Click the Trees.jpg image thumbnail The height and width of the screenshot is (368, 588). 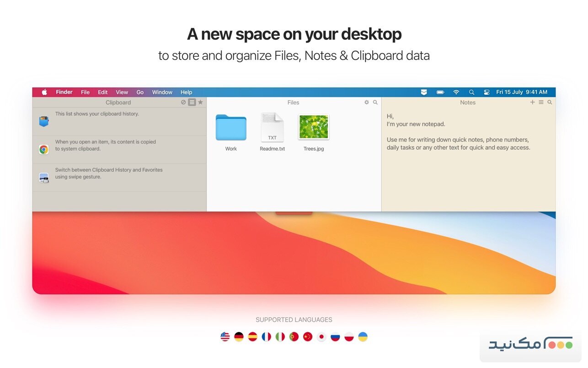(x=314, y=127)
